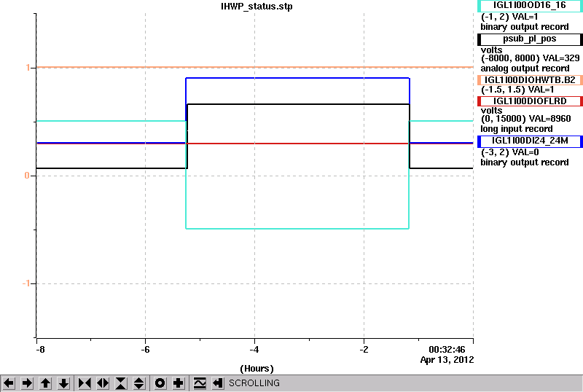Select the IGL1I00OD16_16 curve legend

530,6
